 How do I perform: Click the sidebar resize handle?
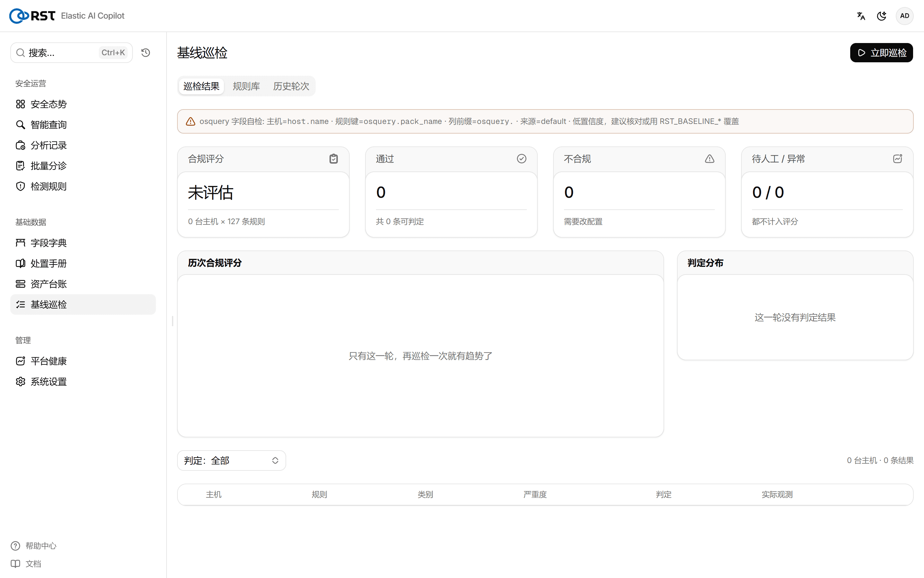(x=173, y=321)
